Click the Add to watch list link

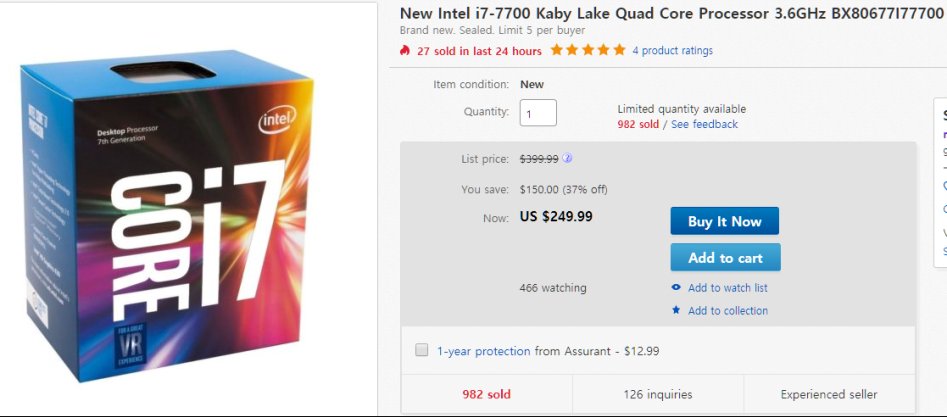click(727, 288)
